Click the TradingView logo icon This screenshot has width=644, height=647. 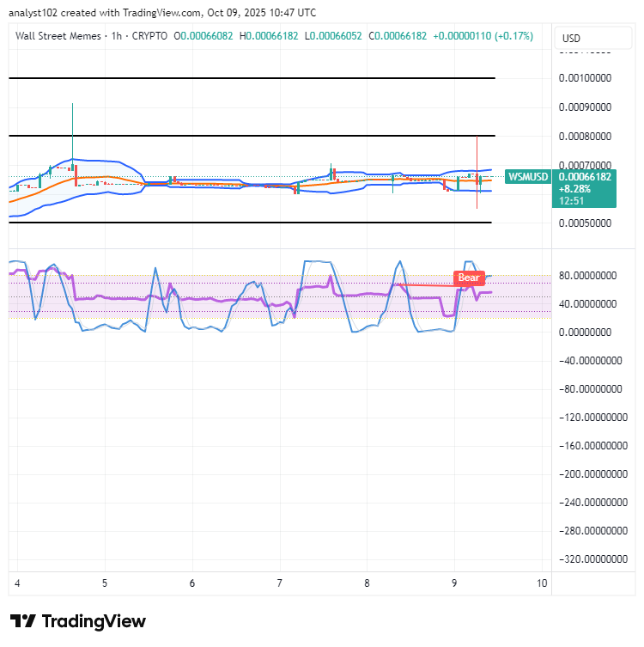point(22,621)
